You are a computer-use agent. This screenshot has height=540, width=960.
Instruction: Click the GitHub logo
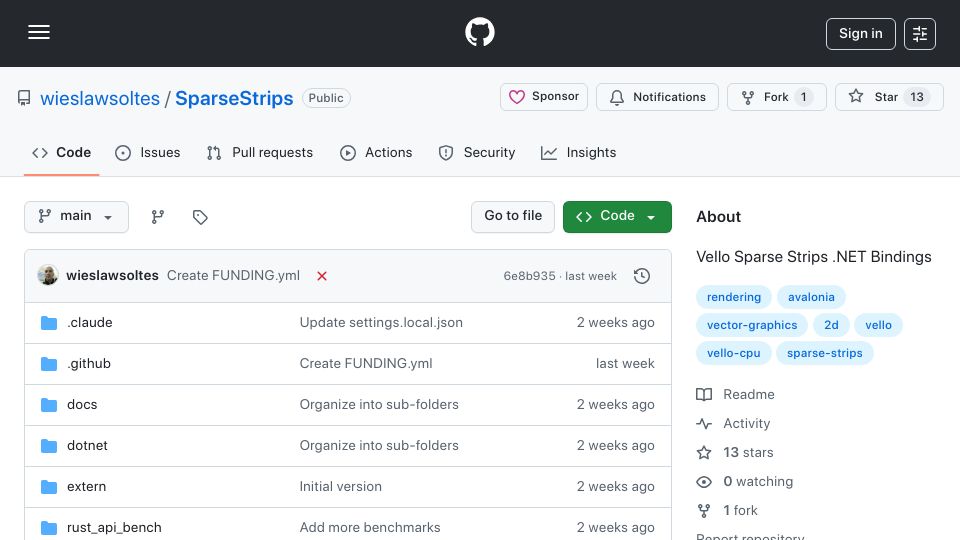(479, 32)
